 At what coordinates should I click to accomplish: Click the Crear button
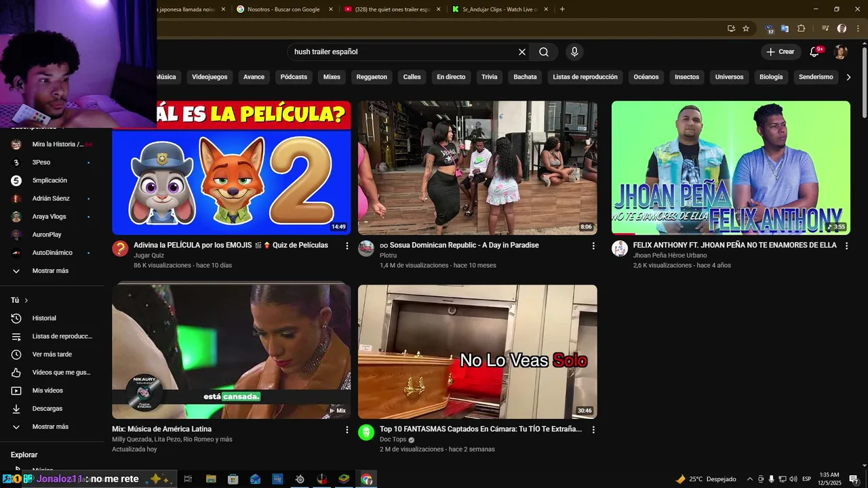point(780,52)
